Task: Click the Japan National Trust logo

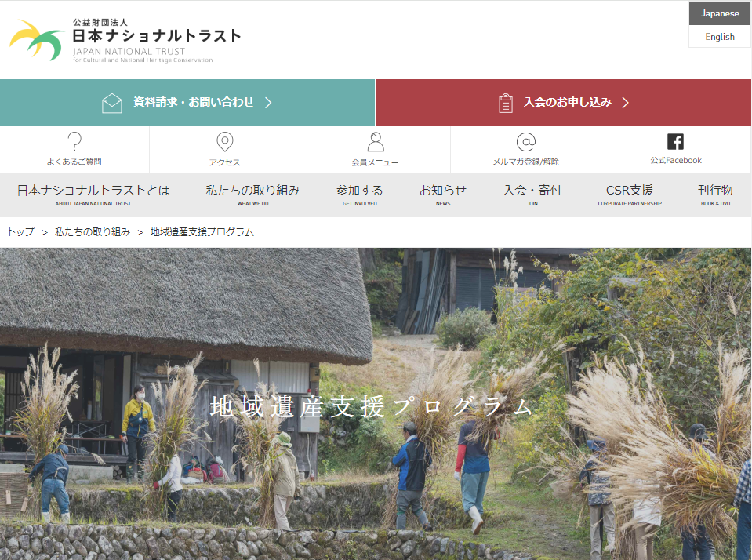Action: 124,39
